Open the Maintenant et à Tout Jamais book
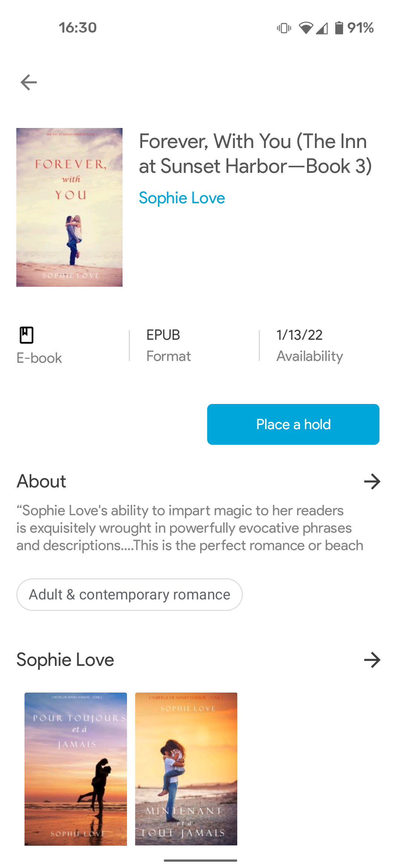 pyautogui.click(x=186, y=769)
